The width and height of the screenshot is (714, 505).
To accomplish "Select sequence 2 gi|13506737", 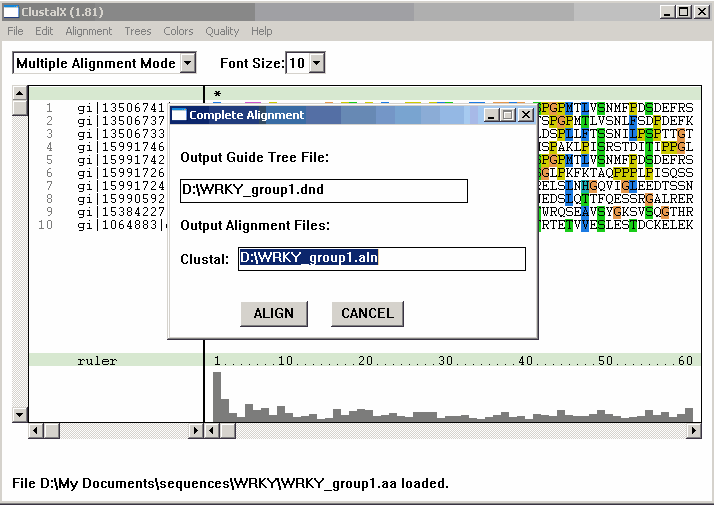I will (x=121, y=121).
